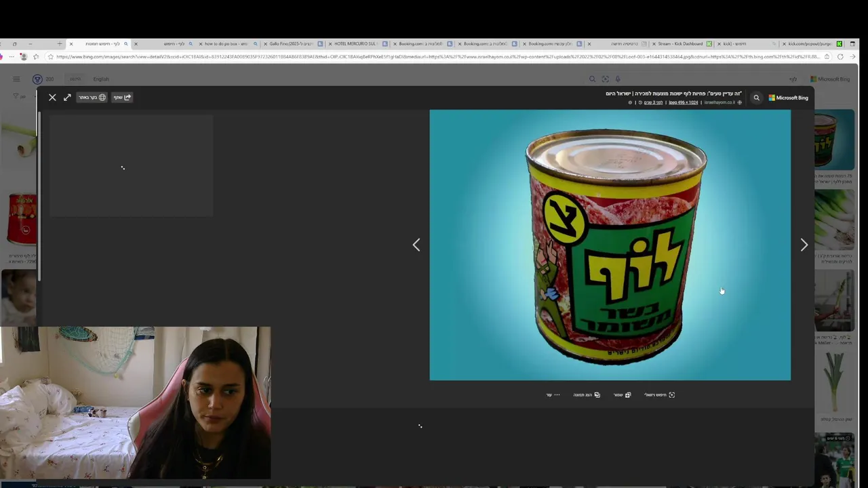Open the israelhayom.co.il source link
Image resolution: width=868 pixels, height=488 pixels.
click(x=719, y=102)
